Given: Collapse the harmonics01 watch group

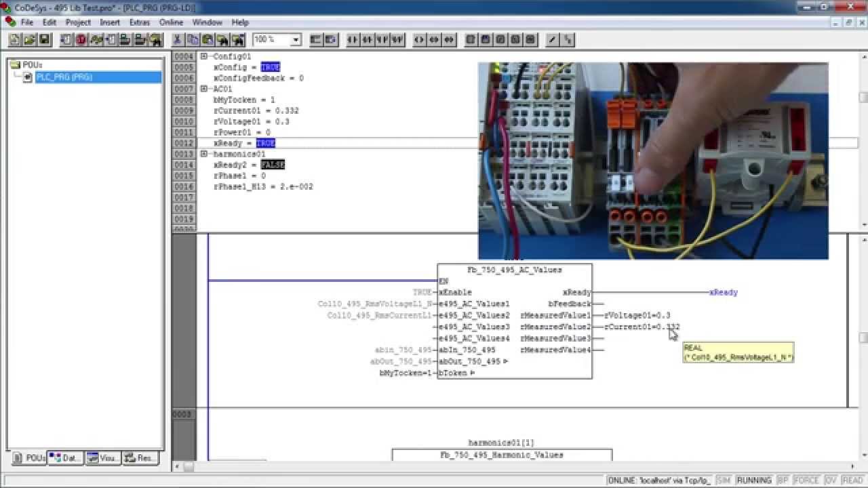Looking at the screenshot, I should pyautogui.click(x=204, y=154).
